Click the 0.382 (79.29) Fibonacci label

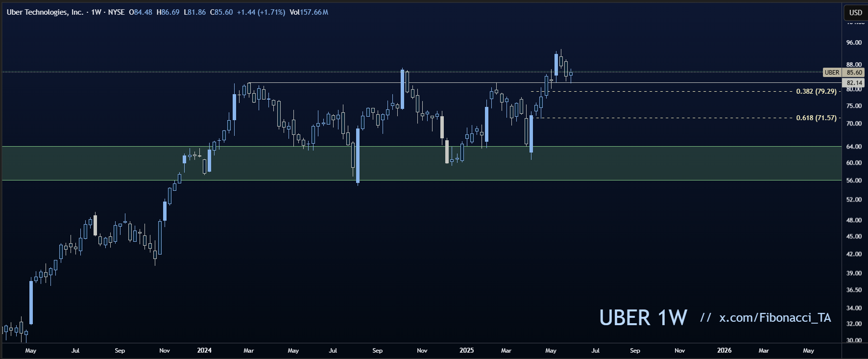[x=816, y=91]
